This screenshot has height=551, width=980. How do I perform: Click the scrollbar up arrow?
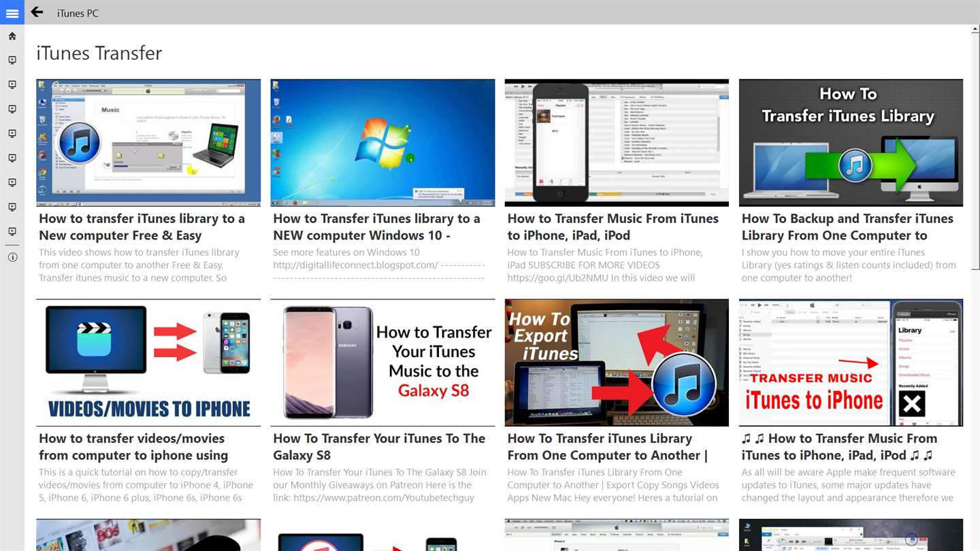click(x=974, y=31)
